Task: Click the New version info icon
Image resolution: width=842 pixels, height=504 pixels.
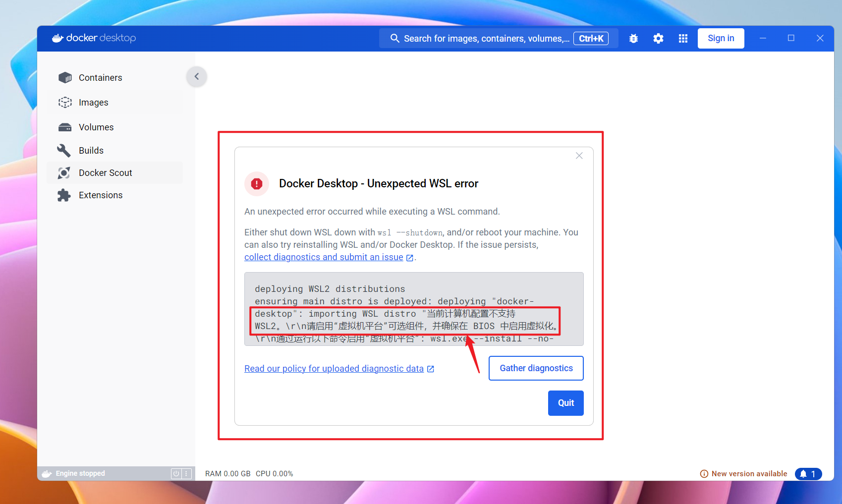Action: pos(704,474)
